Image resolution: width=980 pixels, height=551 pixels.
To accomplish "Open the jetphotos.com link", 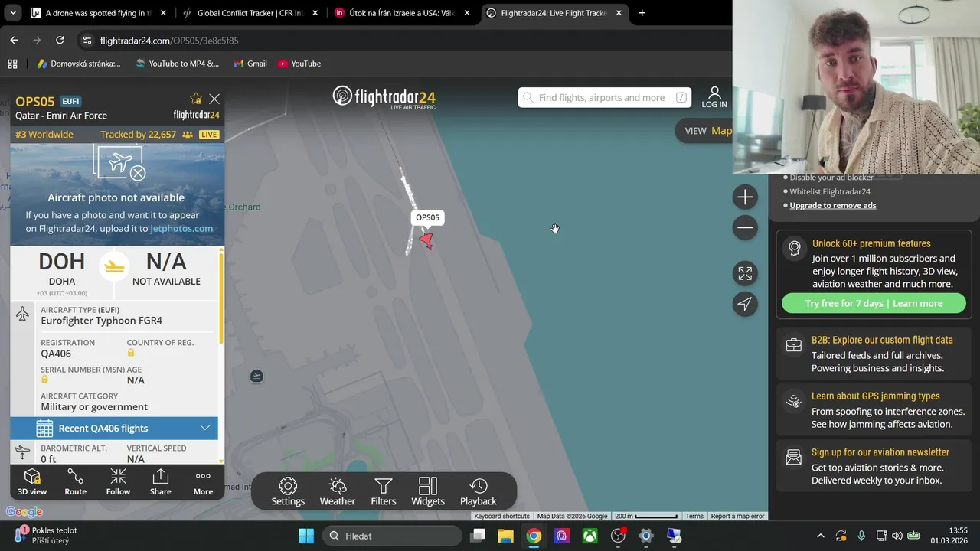I will click(x=181, y=228).
